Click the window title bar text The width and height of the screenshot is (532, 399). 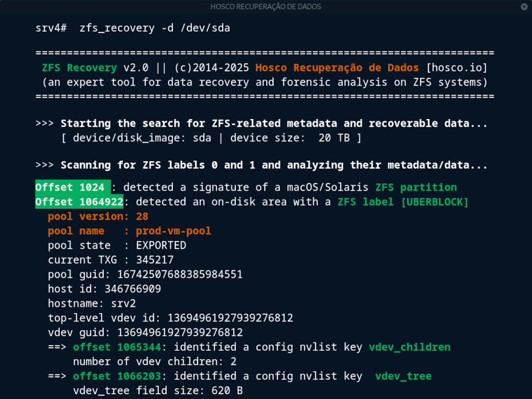(265, 7)
